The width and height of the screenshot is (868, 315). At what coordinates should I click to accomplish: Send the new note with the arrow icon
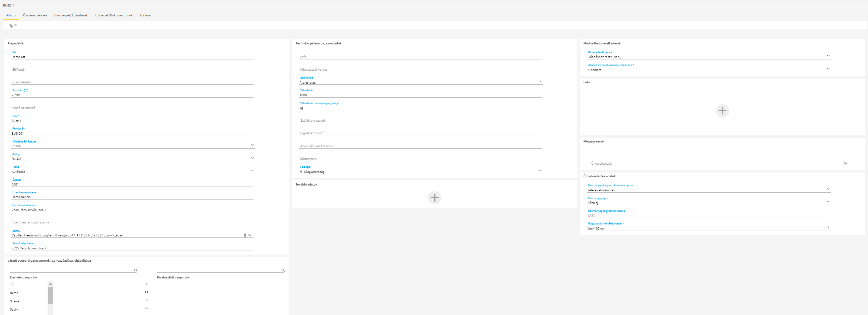click(845, 163)
